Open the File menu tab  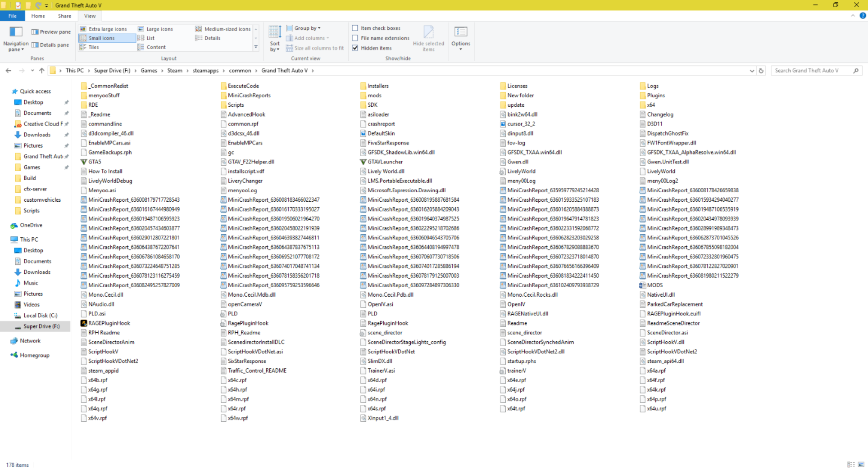click(13, 16)
